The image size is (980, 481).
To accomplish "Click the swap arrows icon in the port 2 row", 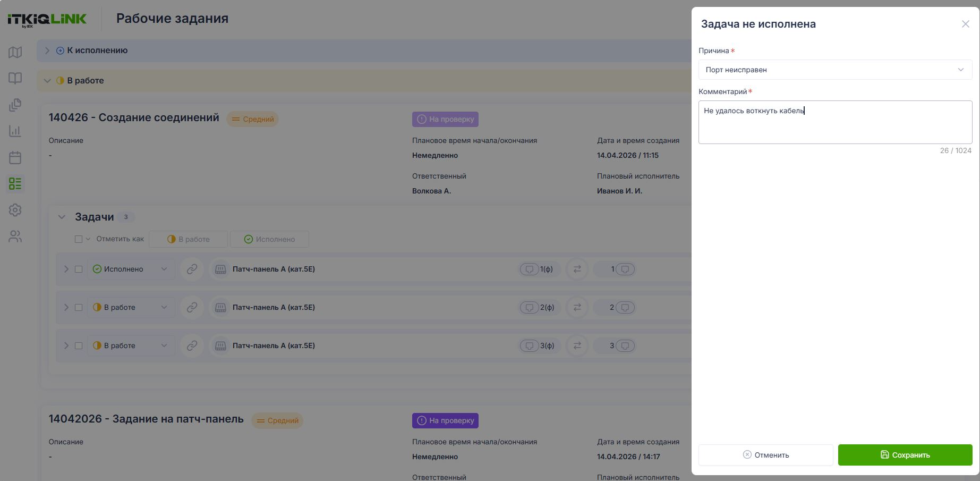I will pos(577,307).
